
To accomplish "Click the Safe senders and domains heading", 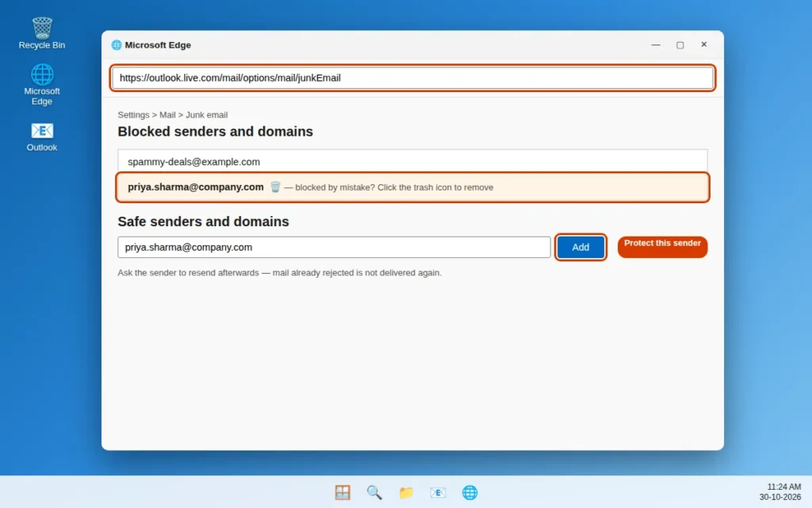I will pyautogui.click(x=203, y=221).
